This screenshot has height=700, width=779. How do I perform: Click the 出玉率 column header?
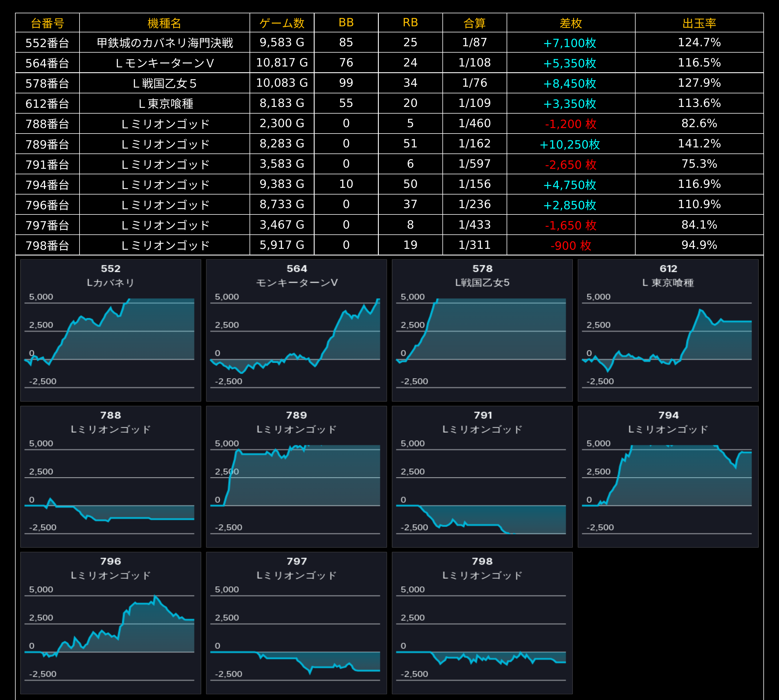tap(699, 23)
